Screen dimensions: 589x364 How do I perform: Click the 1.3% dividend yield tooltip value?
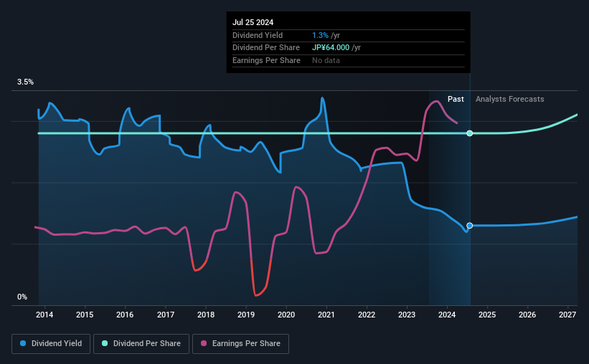click(x=320, y=35)
